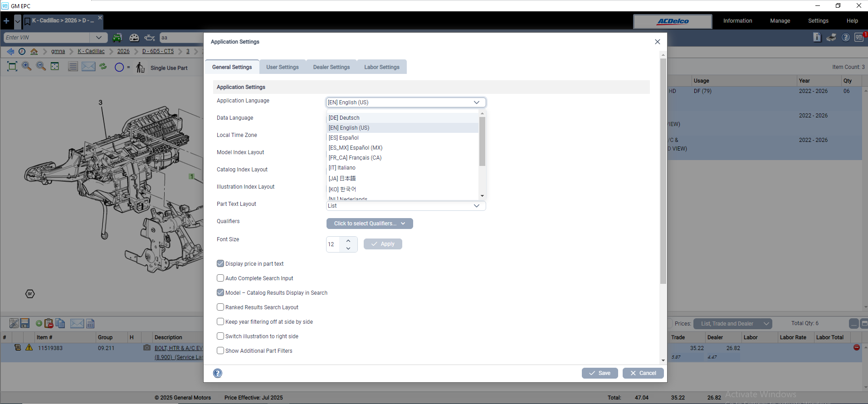Click the pan/center illustration icon
The height and width of the screenshot is (404, 868).
(55, 66)
